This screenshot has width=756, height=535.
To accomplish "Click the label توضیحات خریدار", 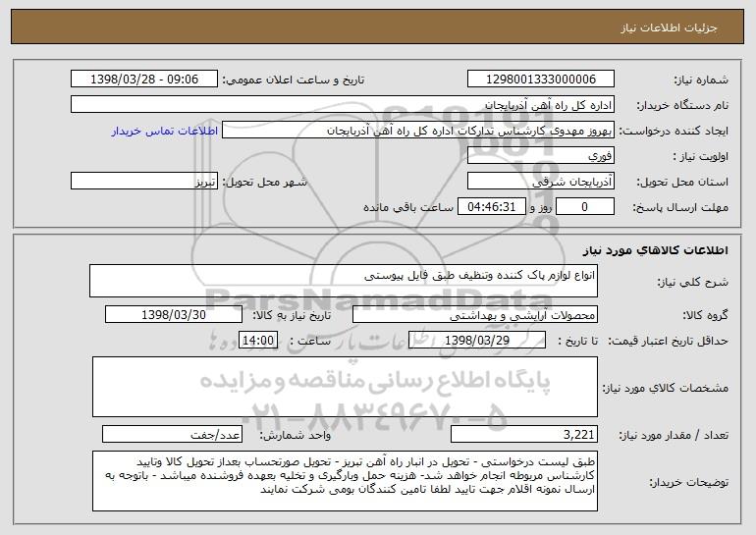I will point(688,482).
